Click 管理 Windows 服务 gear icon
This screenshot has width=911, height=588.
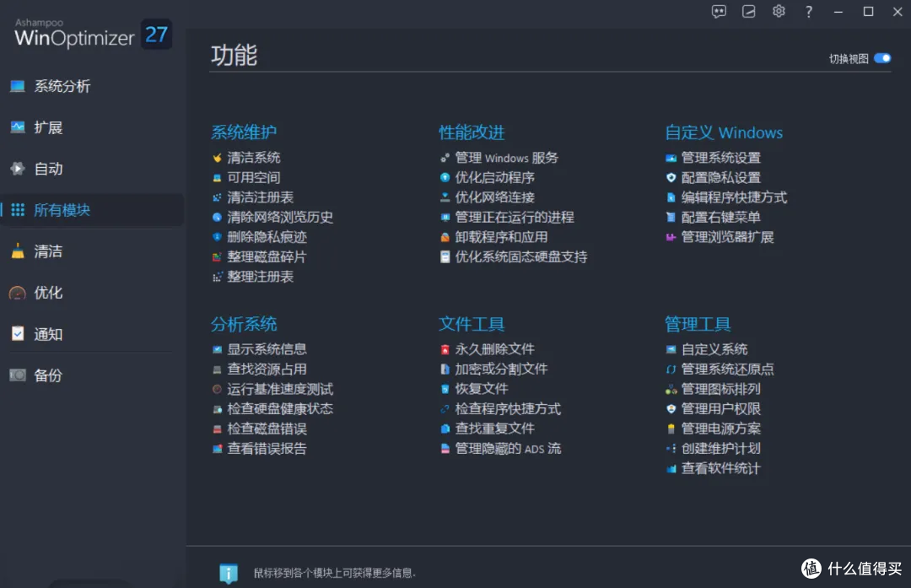point(445,158)
